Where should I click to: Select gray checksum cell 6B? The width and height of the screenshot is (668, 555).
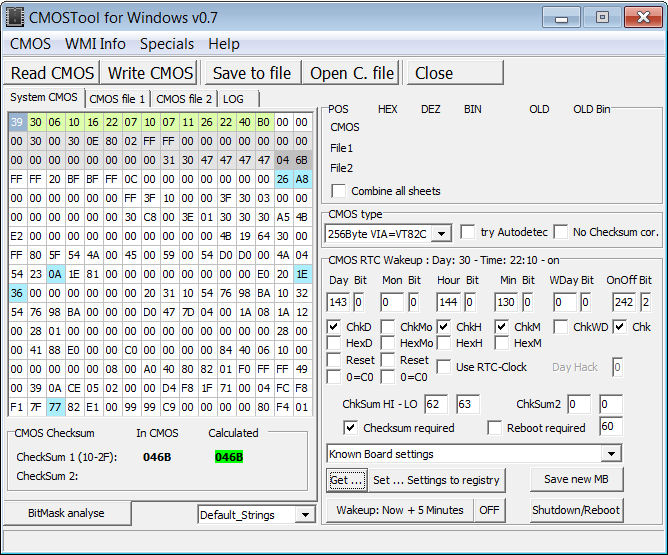tap(302, 160)
